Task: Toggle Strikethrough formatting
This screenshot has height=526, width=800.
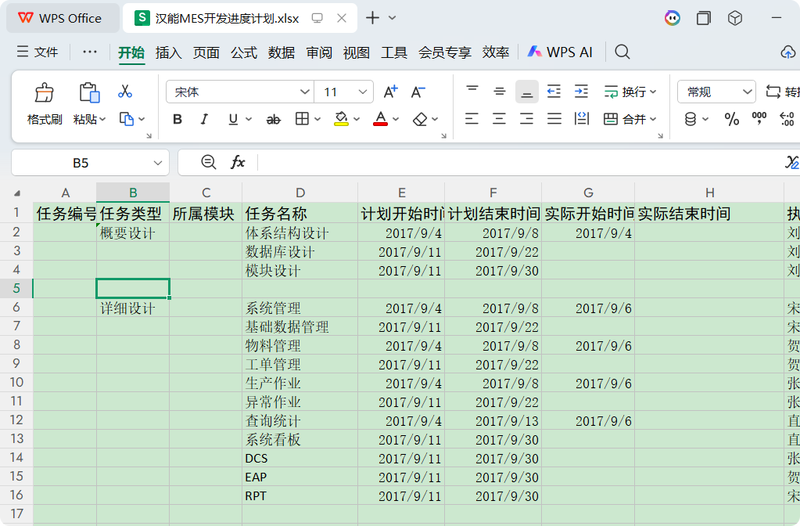Action: [x=273, y=119]
